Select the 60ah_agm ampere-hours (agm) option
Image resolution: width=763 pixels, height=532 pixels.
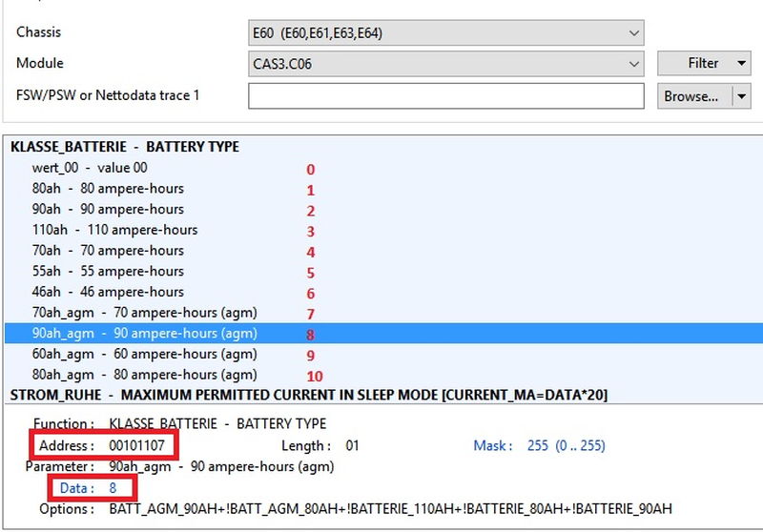(x=144, y=354)
